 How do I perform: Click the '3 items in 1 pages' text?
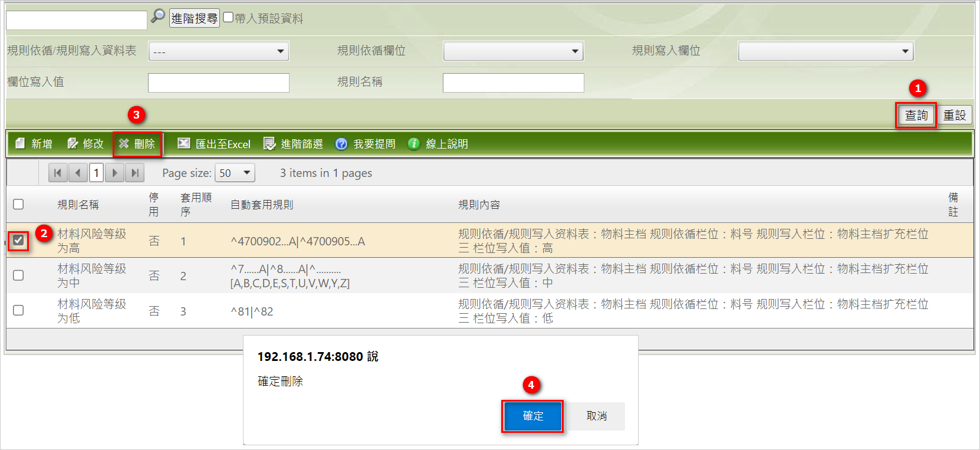(326, 173)
